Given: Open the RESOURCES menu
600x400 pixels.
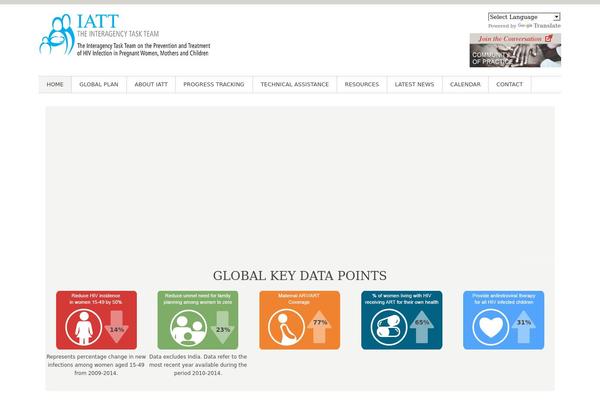Looking at the screenshot, I should (x=362, y=84).
